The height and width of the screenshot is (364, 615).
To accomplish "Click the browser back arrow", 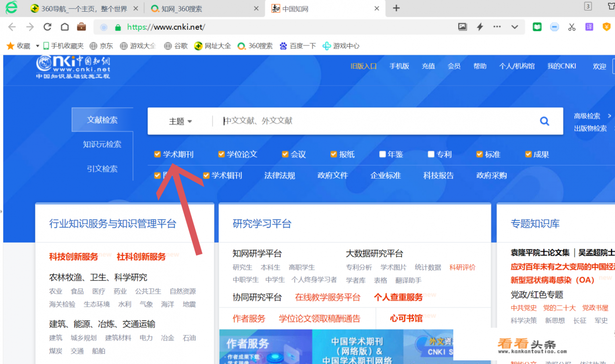I will pyautogui.click(x=12, y=27).
